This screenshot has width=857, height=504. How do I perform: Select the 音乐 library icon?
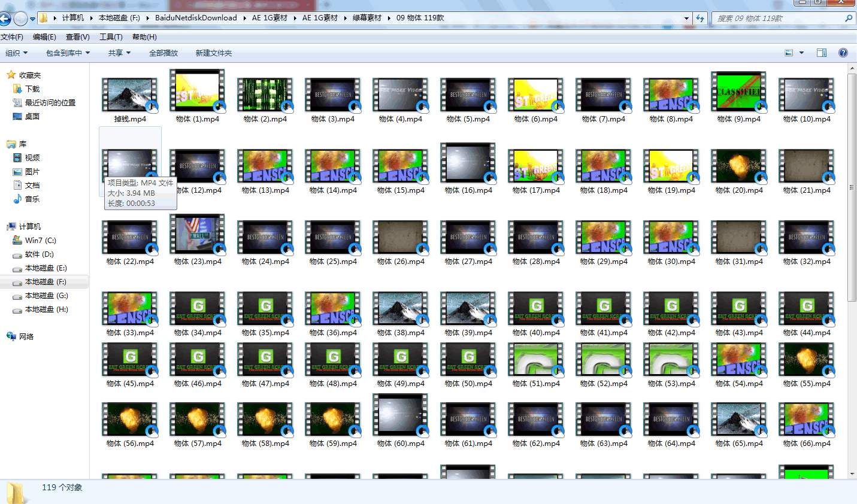pos(17,199)
